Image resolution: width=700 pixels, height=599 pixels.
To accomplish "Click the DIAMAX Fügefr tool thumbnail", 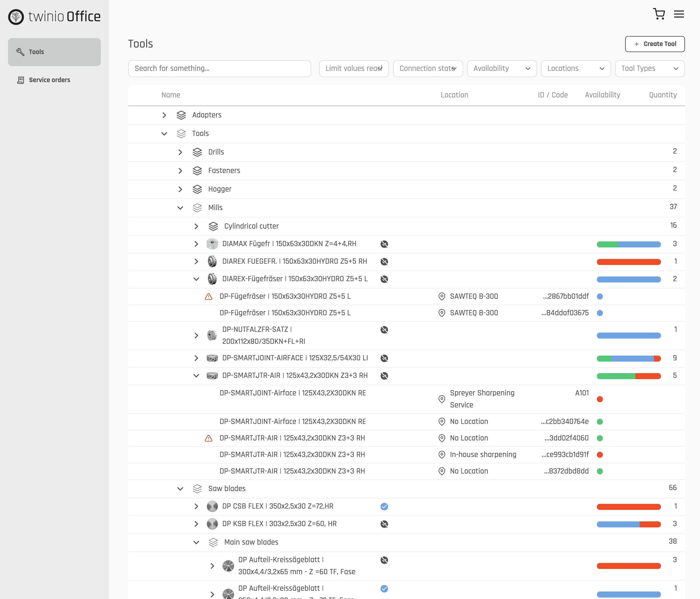I will pyautogui.click(x=212, y=244).
